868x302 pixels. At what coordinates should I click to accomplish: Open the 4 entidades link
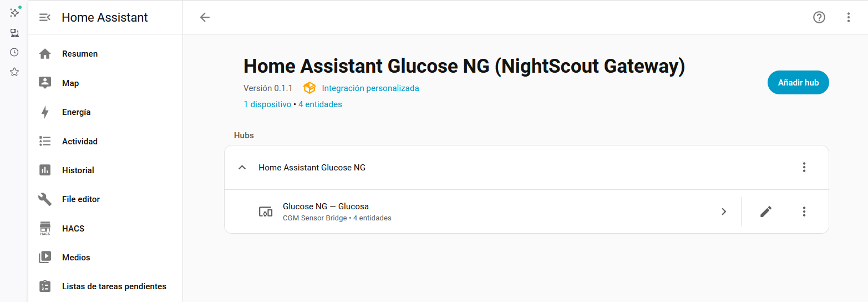pos(320,104)
